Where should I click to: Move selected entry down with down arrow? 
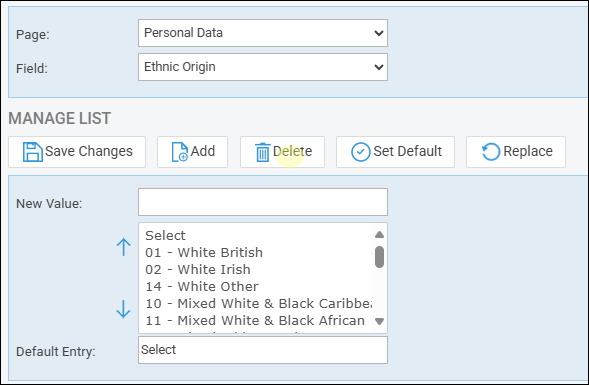[123, 309]
